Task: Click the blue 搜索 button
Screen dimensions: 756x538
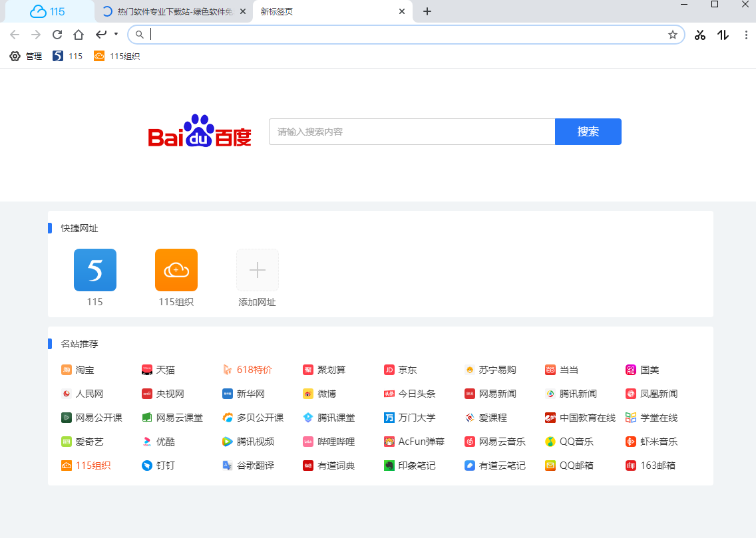Action: point(588,132)
